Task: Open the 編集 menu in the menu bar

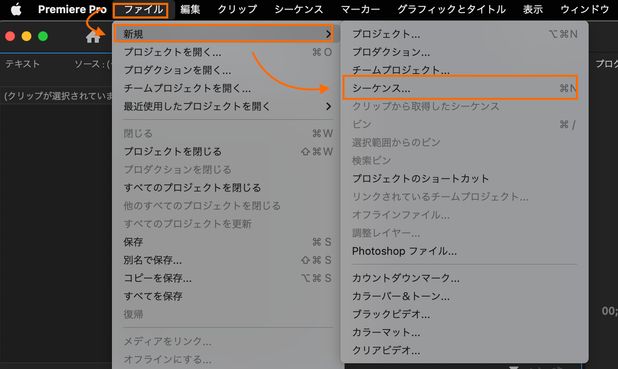Action: click(x=190, y=9)
